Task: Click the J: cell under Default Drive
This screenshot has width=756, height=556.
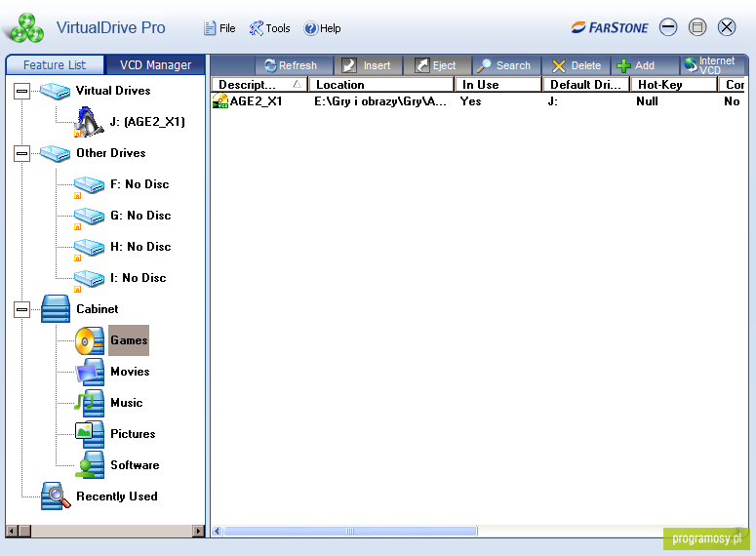Action: click(552, 101)
